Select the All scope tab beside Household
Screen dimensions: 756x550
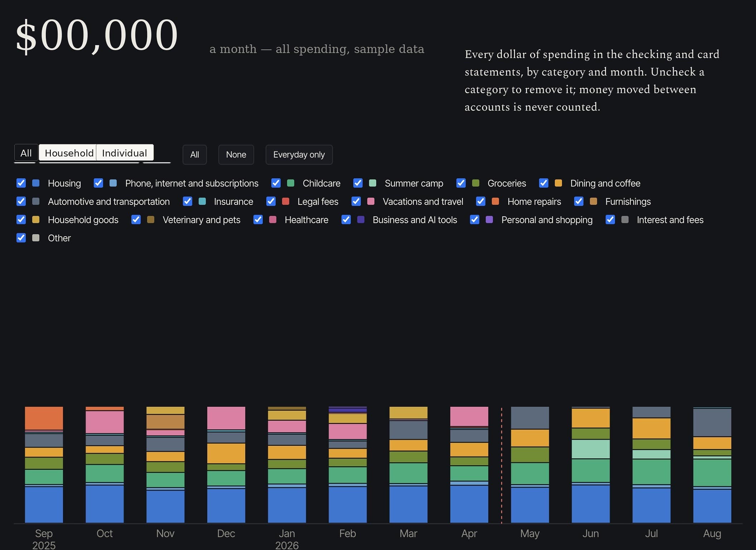pyautogui.click(x=26, y=153)
